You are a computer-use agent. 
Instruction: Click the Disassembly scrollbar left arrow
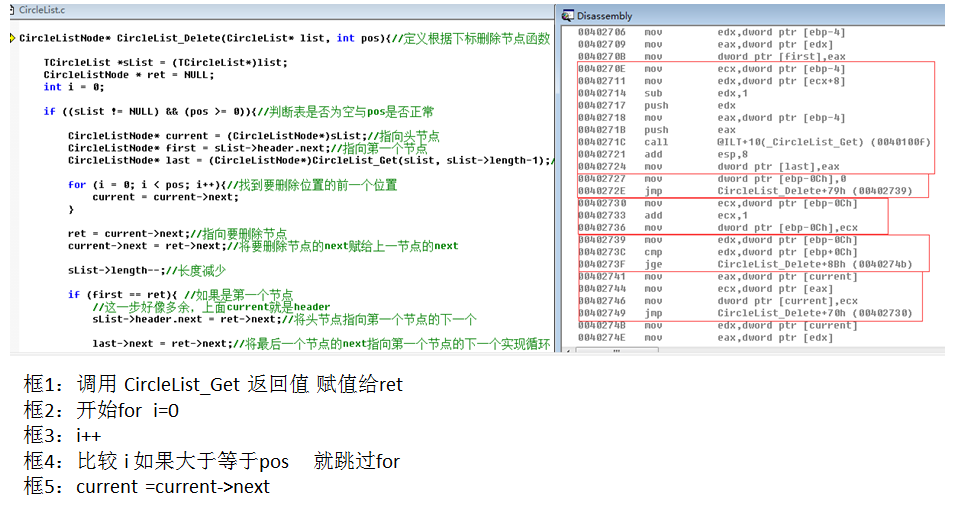tap(568, 351)
